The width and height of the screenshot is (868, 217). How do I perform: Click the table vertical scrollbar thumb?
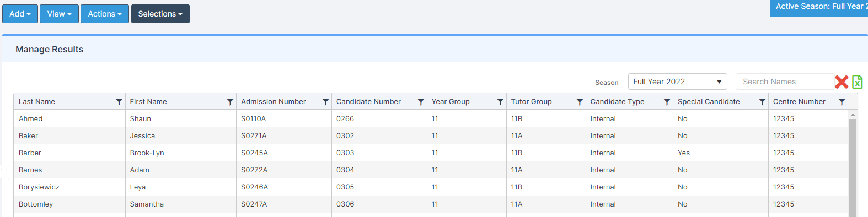coord(853,168)
